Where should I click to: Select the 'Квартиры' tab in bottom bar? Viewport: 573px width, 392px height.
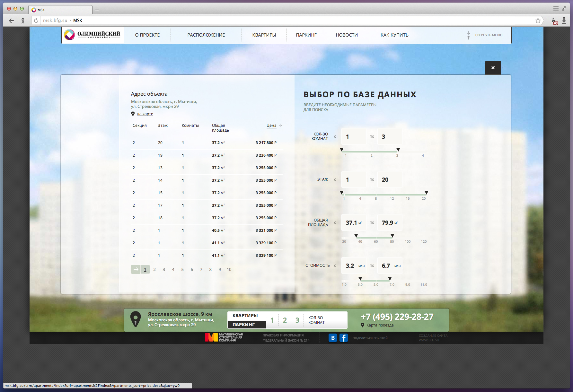pyautogui.click(x=247, y=316)
